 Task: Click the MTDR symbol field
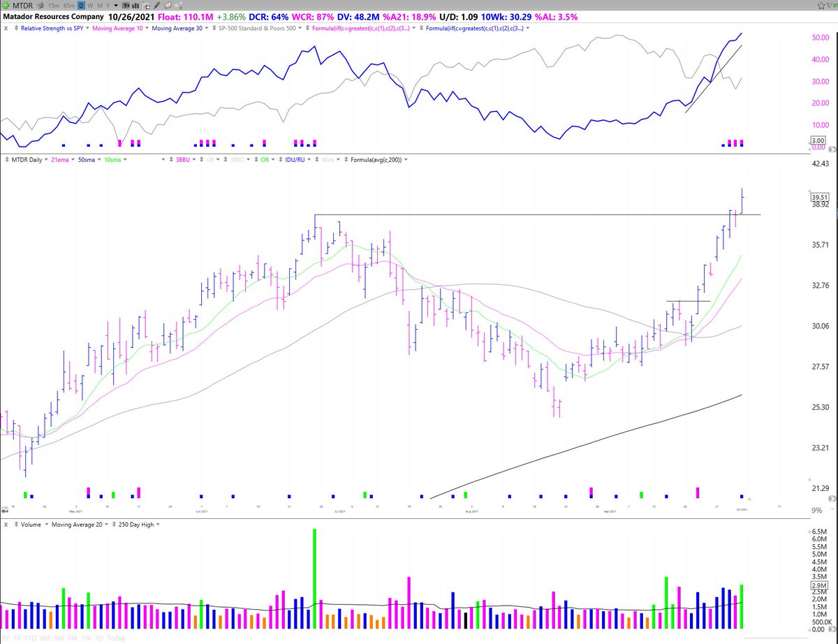tap(22, 6)
